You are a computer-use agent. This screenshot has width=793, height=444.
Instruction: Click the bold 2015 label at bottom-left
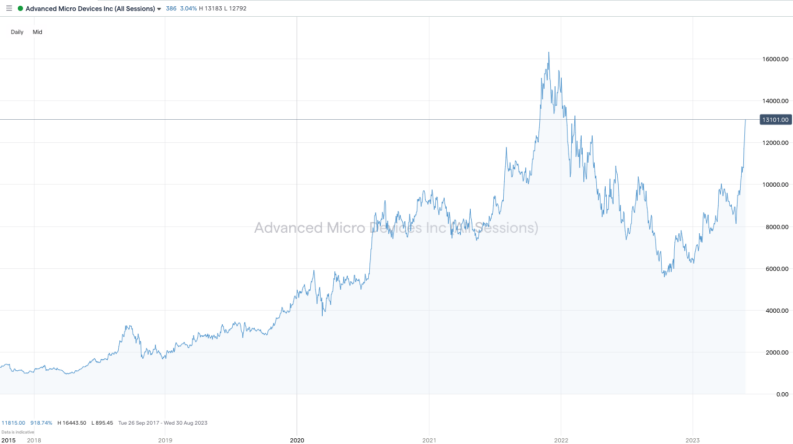click(8, 439)
